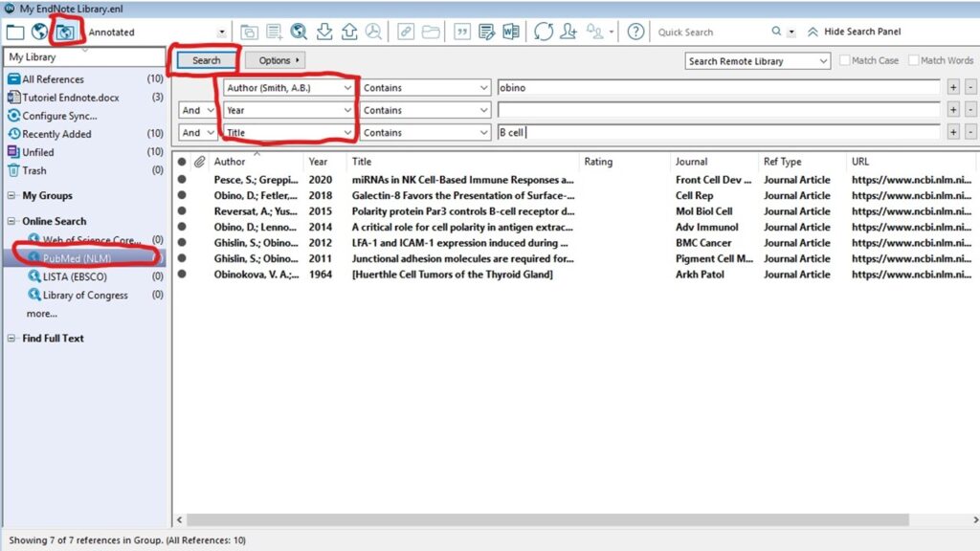Image resolution: width=980 pixels, height=551 pixels.
Task: Click the Share Library person icon
Action: point(568,32)
